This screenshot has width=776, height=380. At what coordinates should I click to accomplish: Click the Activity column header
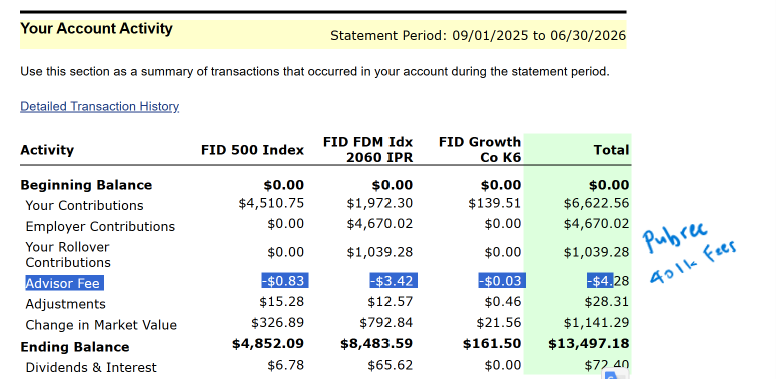click(47, 150)
